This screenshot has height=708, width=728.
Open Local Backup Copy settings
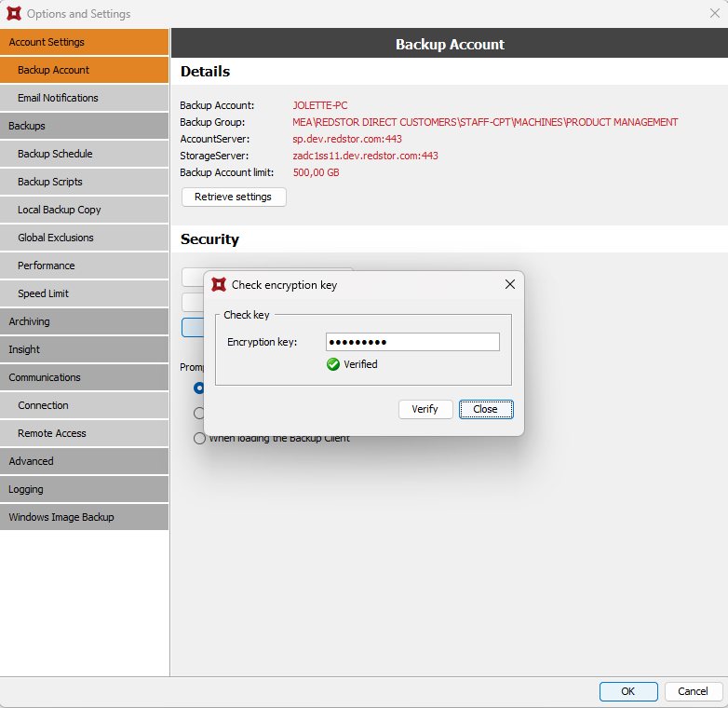(x=84, y=210)
